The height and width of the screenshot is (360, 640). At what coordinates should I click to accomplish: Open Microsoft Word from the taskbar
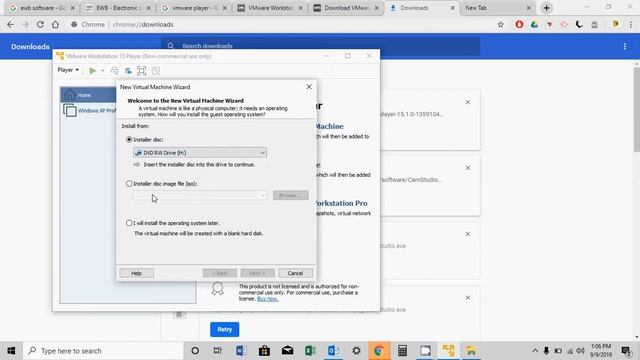coord(241,351)
